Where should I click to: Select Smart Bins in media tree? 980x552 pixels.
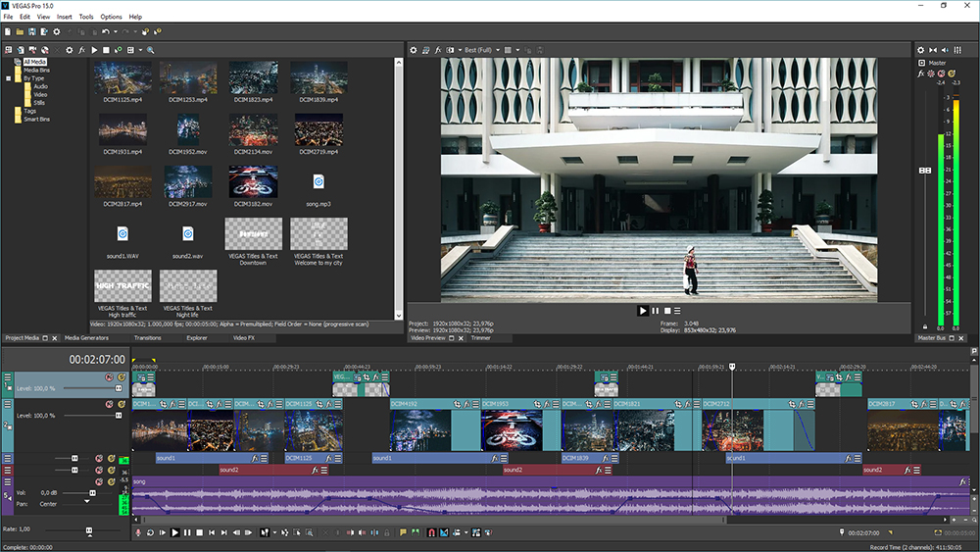(x=36, y=120)
